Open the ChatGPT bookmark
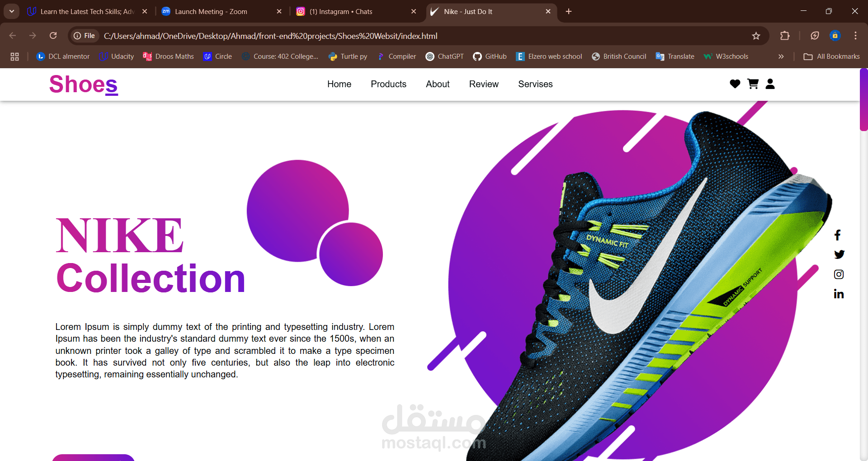The width and height of the screenshot is (868, 461). [444, 56]
